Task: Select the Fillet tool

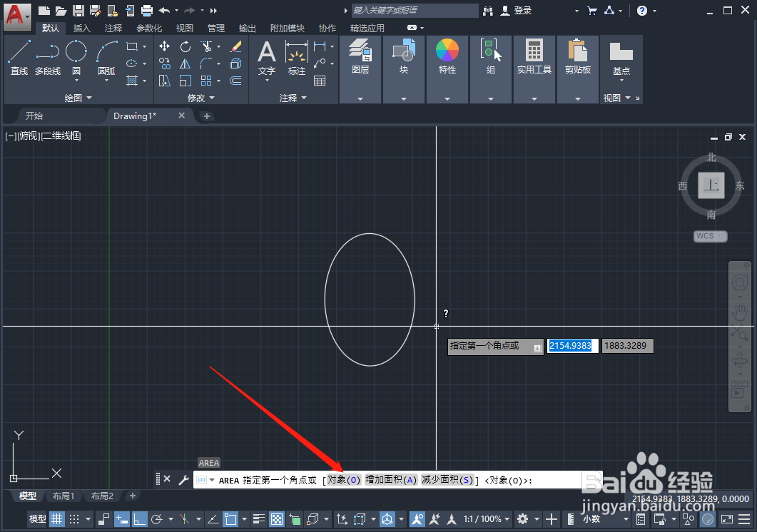Action: point(207,63)
